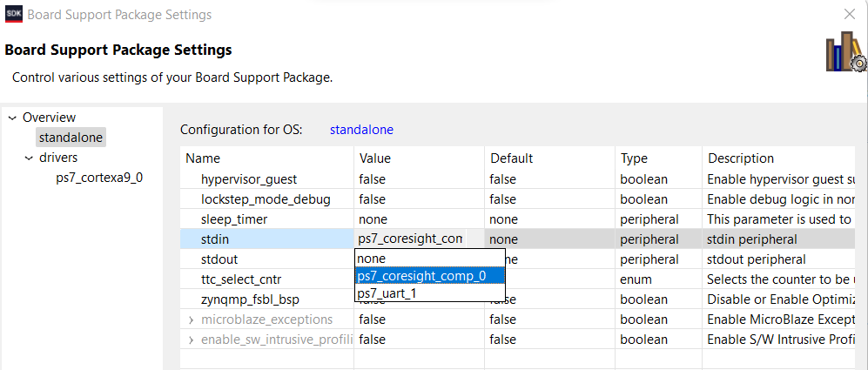Expand the enable_sw_intrusive_profiling row
Screen dimensions: 868x370
click(191, 340)
